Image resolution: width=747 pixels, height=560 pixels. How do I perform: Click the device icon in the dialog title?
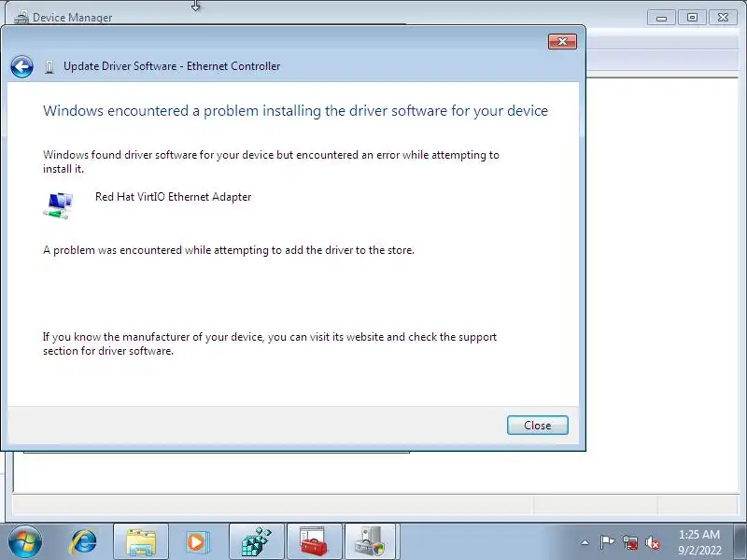tap(49, 66)
